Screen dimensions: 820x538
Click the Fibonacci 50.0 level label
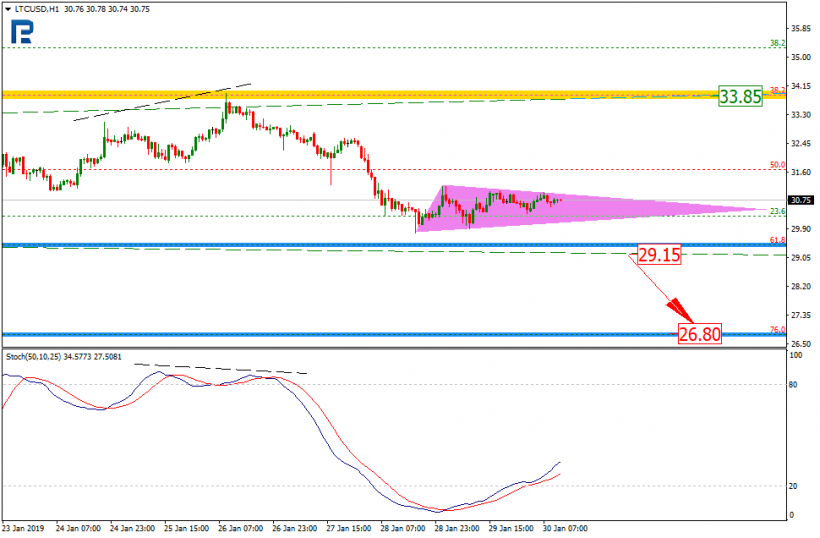pos(775,165)
